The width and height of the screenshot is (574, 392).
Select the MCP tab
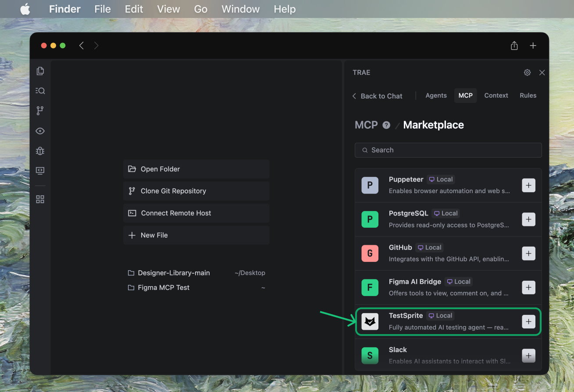pyautogui.click(x=466, y=95)
